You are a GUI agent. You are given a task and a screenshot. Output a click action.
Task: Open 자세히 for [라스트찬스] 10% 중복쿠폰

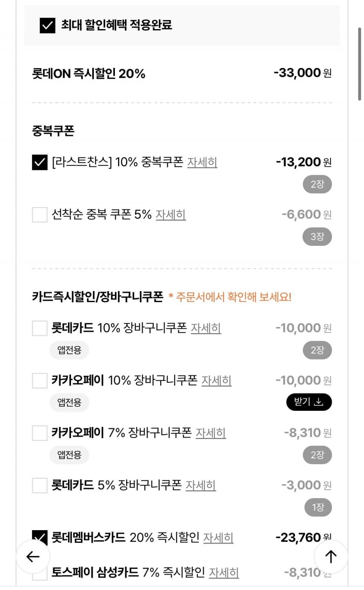coord(202,163)
